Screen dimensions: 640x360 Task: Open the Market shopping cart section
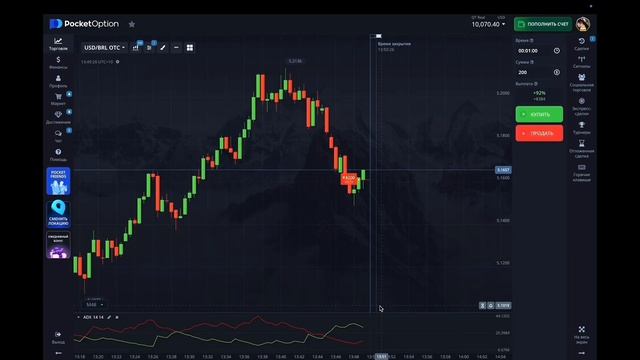(x=58, y=99)
